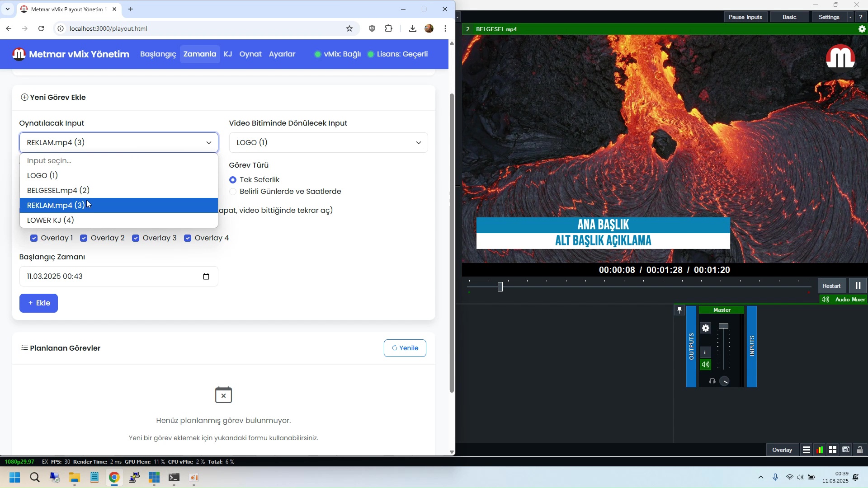Screen dimensions: 868x488
Task: Open the terminal app in taskbar
Action: (174, 478)
